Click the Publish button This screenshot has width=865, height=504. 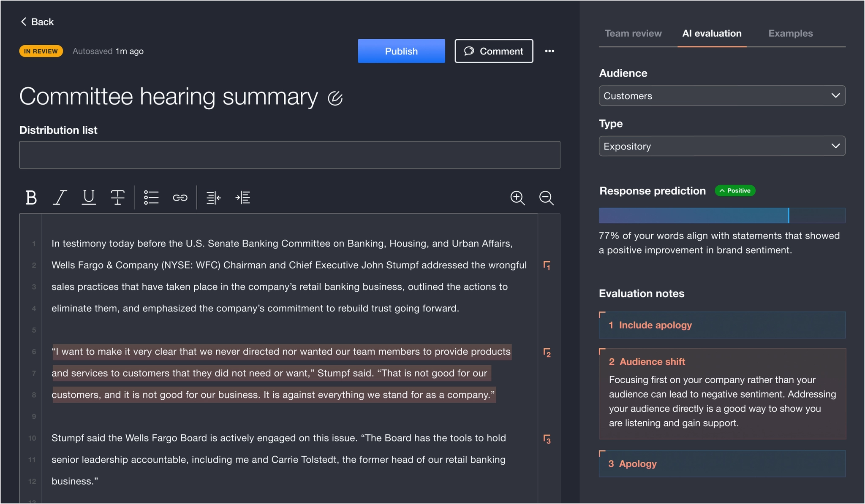(x=401, y=51)
